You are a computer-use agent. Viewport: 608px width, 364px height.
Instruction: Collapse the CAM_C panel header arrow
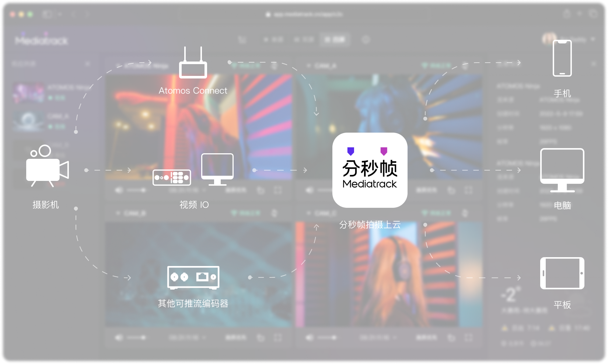309,213
